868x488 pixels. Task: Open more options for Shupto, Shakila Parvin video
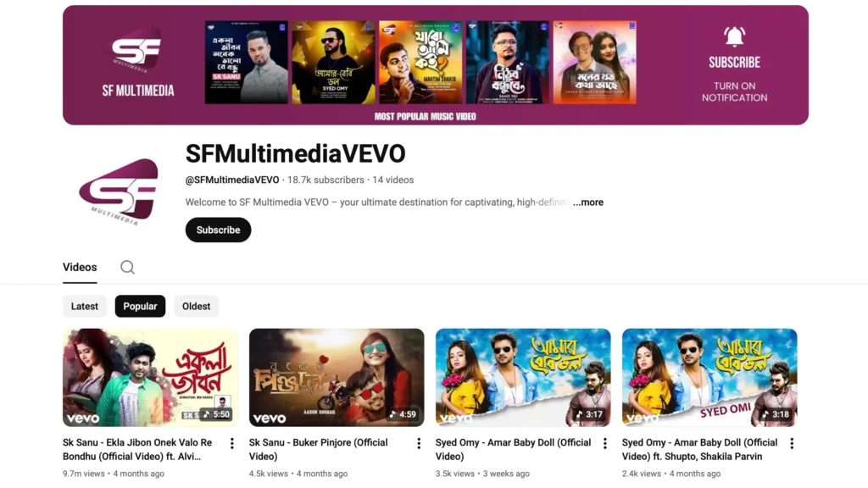pos(792,443)
